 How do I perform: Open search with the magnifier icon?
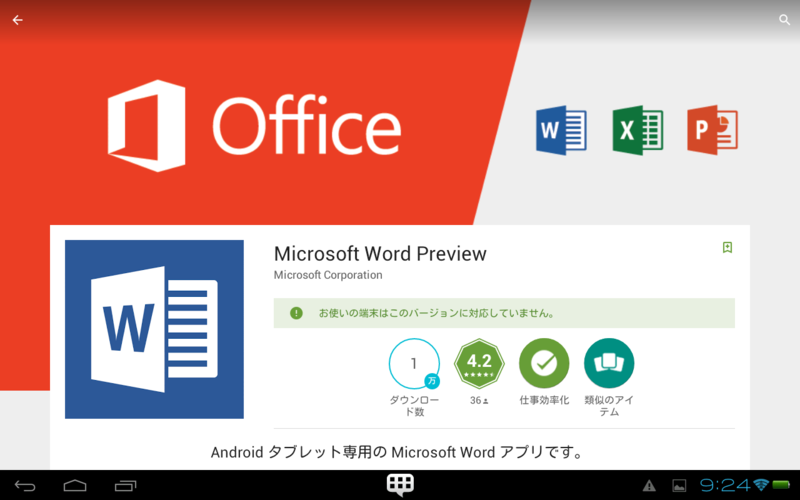point(784,20)
